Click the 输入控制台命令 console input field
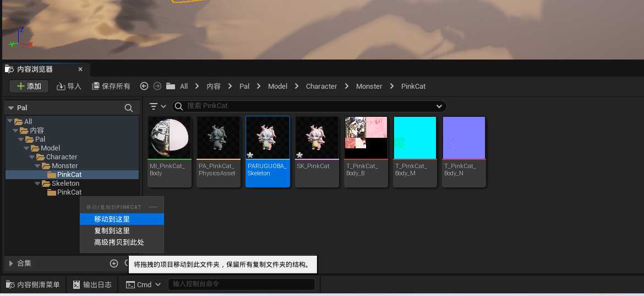Viewport: 644px width, 296px height. [242, 284]
